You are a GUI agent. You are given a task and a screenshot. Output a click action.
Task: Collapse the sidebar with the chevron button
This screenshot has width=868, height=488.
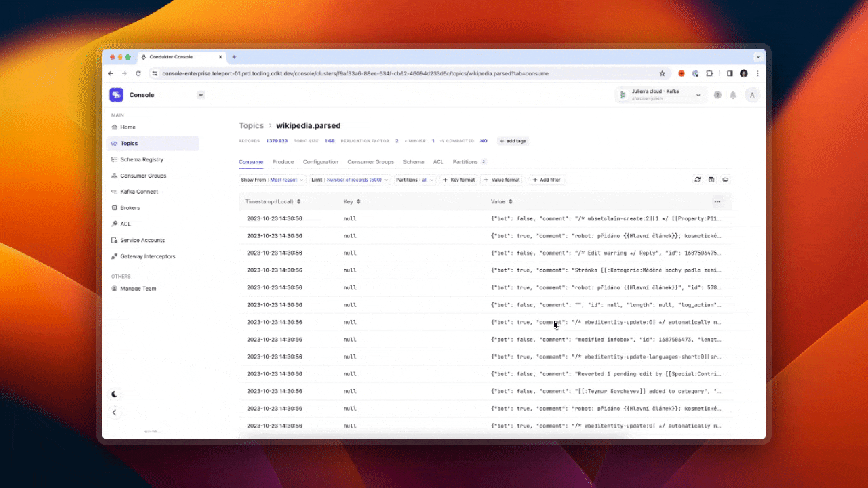[x=114, y=412]
